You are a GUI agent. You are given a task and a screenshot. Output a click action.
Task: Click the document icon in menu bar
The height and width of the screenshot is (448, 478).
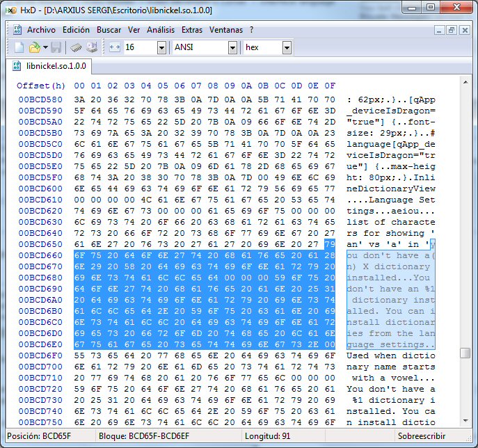tap(17, 30)
